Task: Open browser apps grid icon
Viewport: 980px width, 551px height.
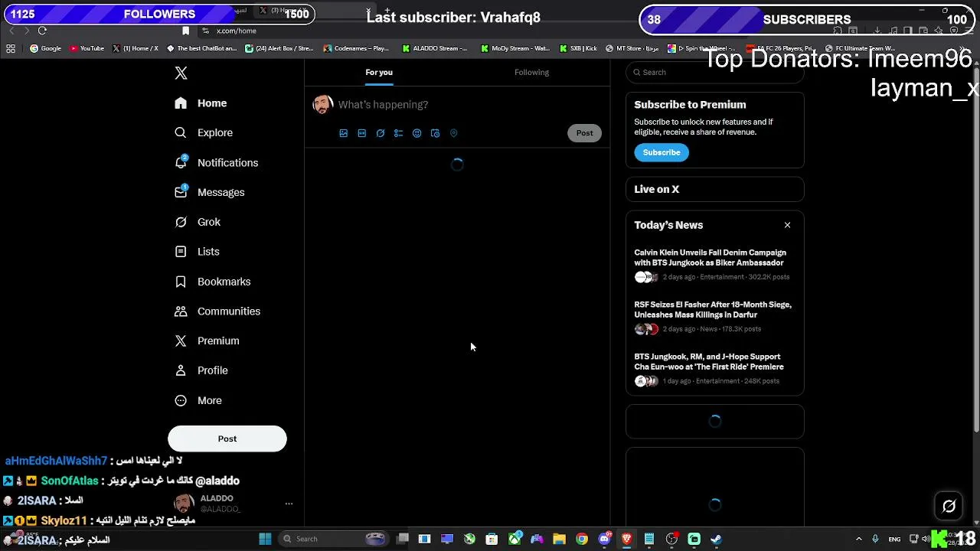Action: [11, 48]
